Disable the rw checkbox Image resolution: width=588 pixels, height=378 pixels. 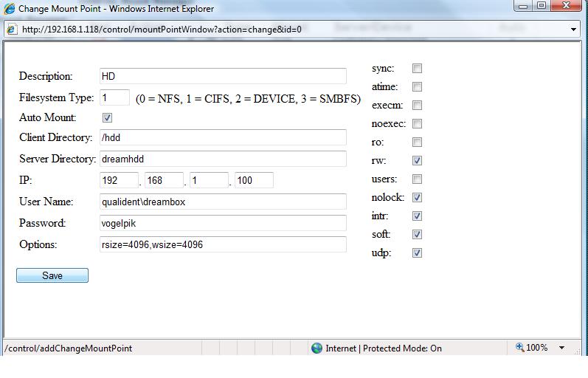click(x=417, y=161)
